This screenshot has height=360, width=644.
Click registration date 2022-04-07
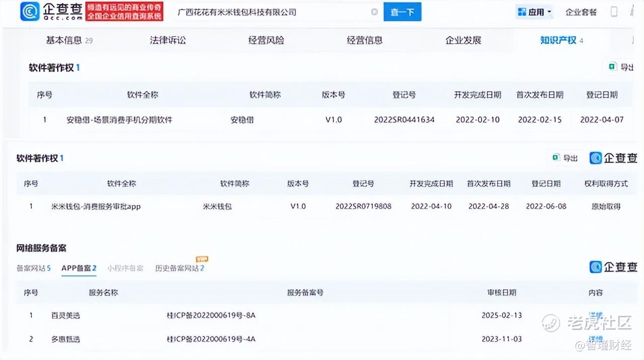(x=602, y=120)
